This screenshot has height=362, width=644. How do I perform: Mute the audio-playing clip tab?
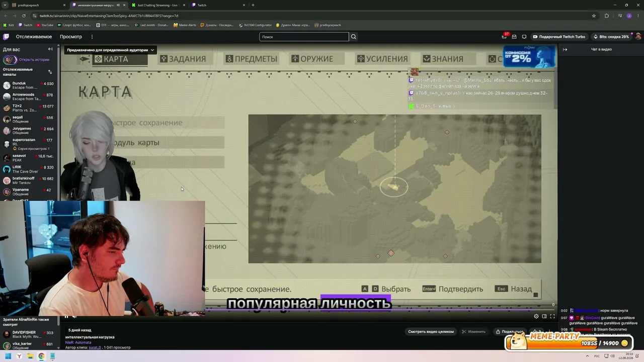coord(118,5)
